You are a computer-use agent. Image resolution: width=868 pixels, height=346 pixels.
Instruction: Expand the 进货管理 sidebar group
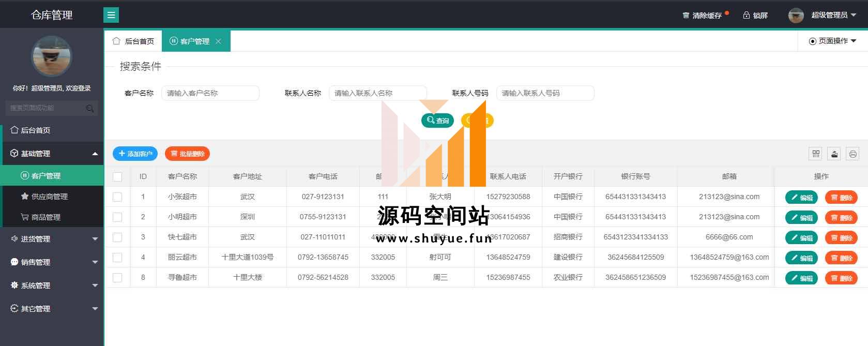[52, 239]
